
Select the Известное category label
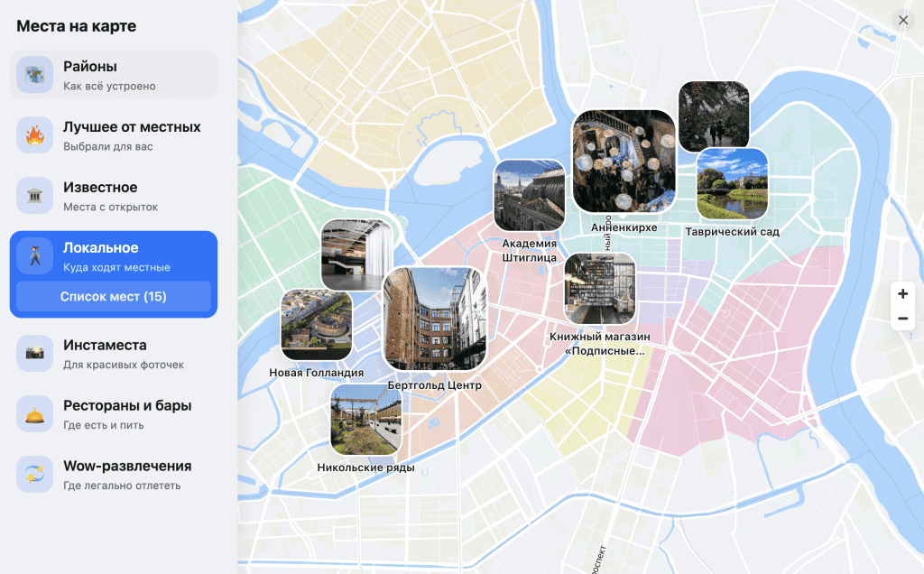tap(100, 188)
